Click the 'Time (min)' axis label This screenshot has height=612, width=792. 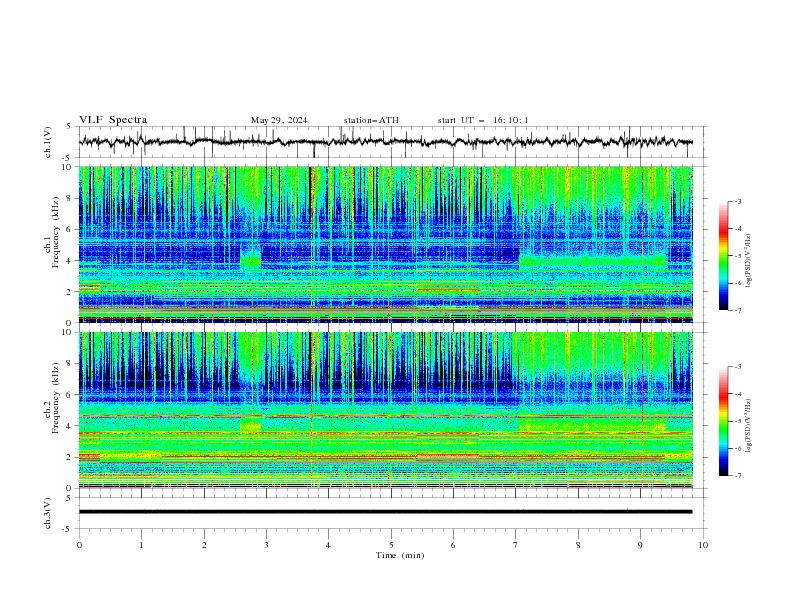pyautogui.click(x=400, y=555)
